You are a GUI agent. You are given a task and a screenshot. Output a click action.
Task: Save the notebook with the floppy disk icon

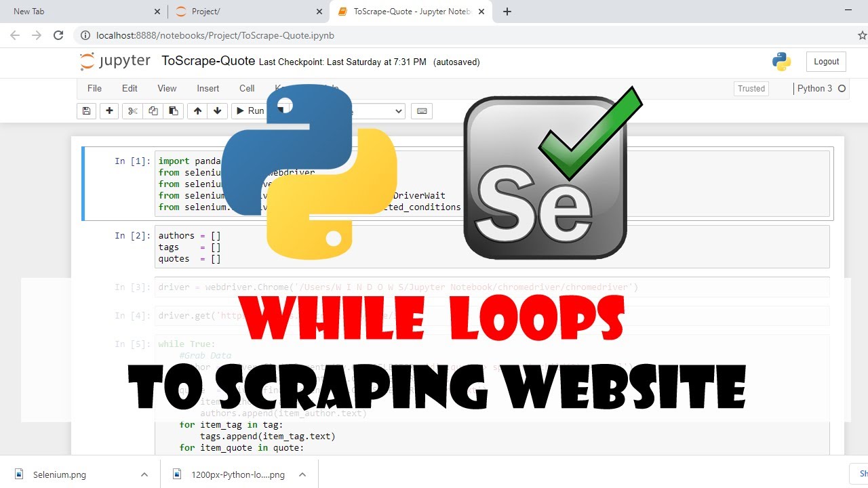click(x=86, y=111)
